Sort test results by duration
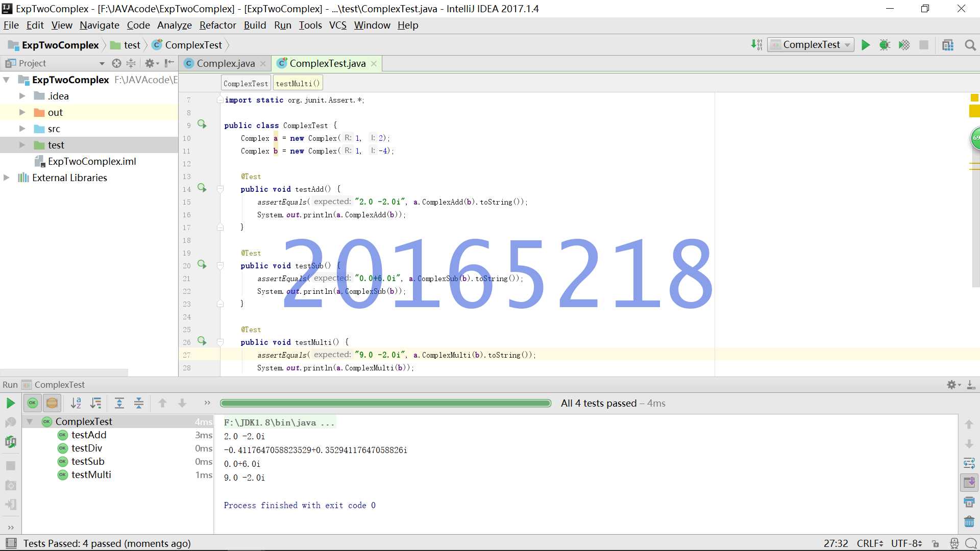 pos(96,403)
